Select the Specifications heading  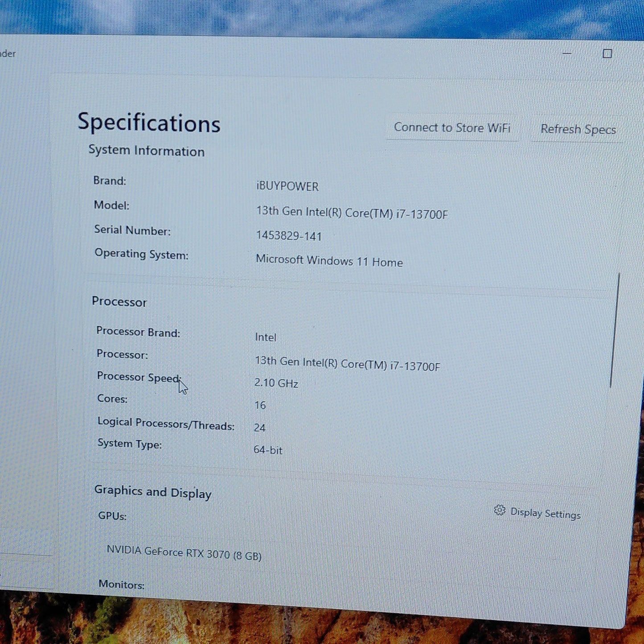pos(149,123)
